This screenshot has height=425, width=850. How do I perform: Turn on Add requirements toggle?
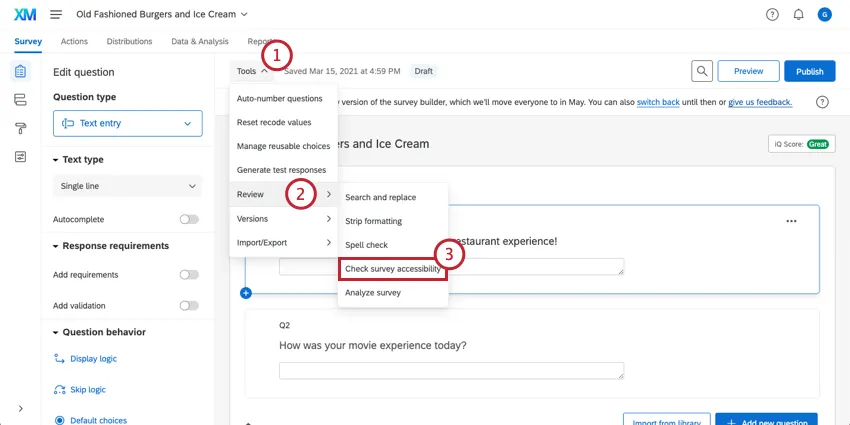click(188, 275)
